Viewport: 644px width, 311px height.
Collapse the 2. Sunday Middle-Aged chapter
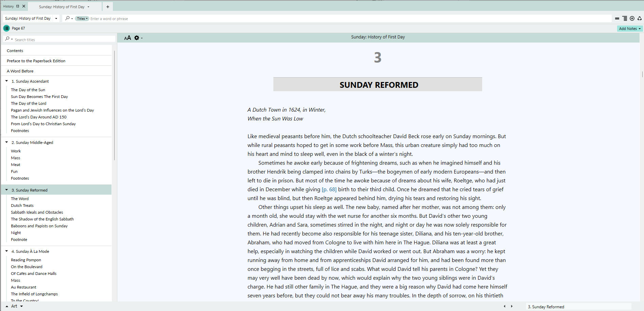6,142
